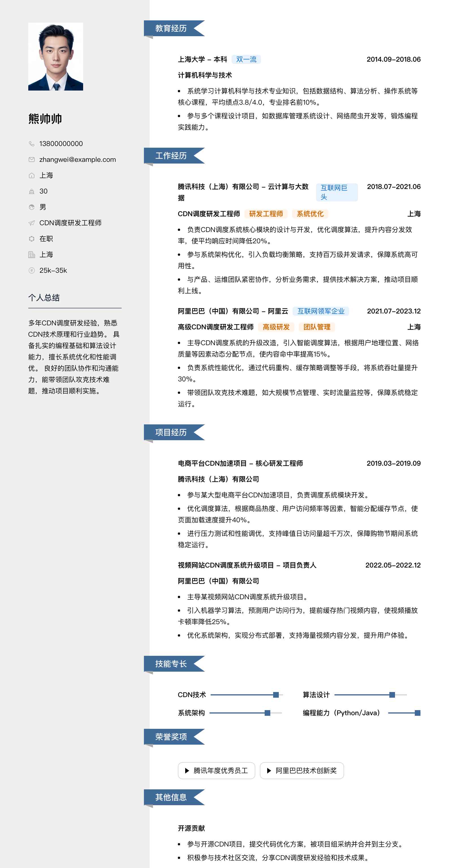449x868 pixels.
Task: Click the company 阿里巴巴（中国）有限公司 – 阿里云
Action: [x=233, y=311]
